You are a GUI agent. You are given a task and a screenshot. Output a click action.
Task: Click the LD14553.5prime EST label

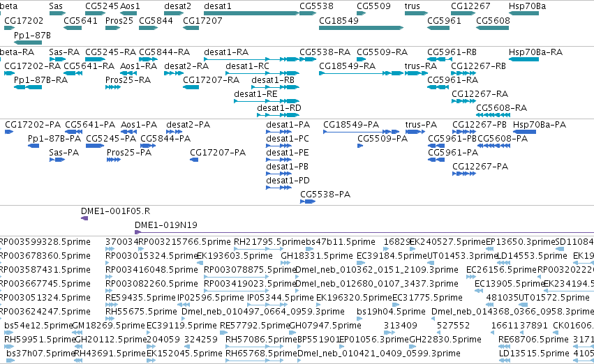pos(532,256)
